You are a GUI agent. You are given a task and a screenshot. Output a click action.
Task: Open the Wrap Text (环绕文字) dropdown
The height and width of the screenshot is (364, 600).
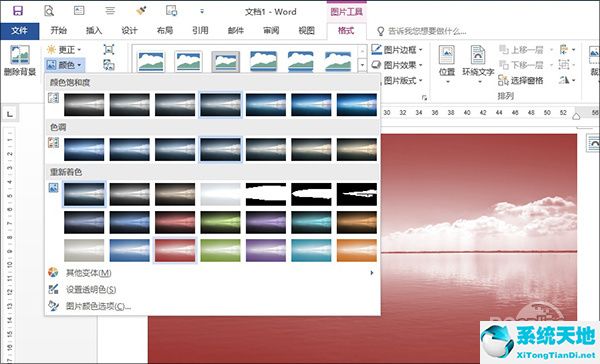click(x=478, y=64)
